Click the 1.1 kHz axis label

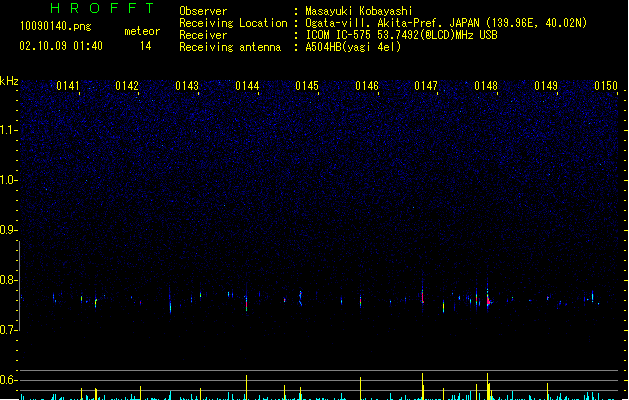pos(8,130)
